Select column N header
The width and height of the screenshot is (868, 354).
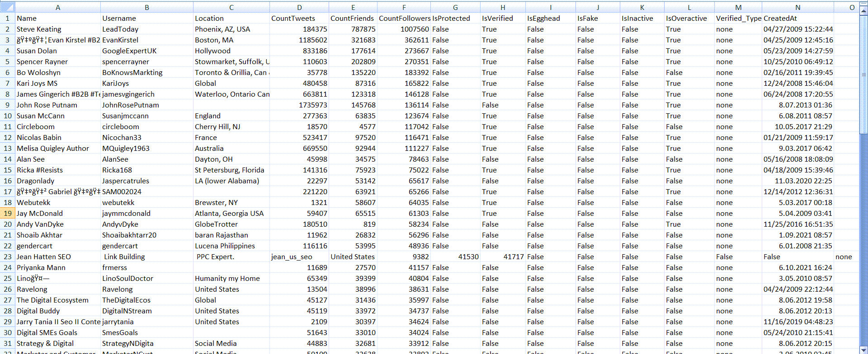pos(797,7)
